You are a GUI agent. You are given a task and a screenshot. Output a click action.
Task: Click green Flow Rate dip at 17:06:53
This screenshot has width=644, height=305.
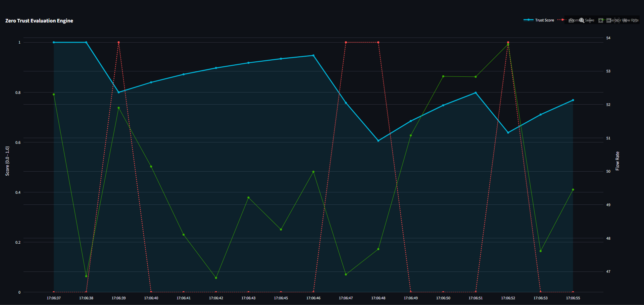540,251
